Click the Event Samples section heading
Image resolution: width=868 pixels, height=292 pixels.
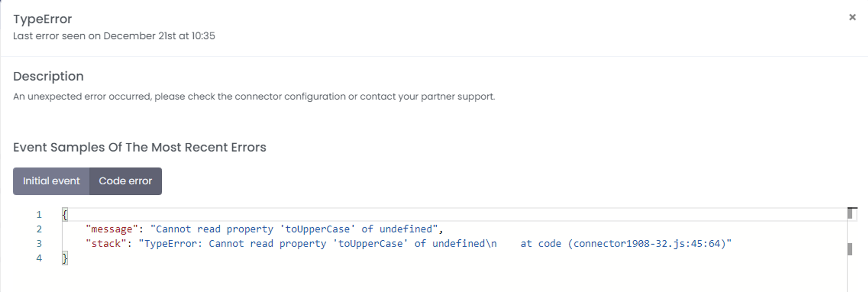point(139,147)
